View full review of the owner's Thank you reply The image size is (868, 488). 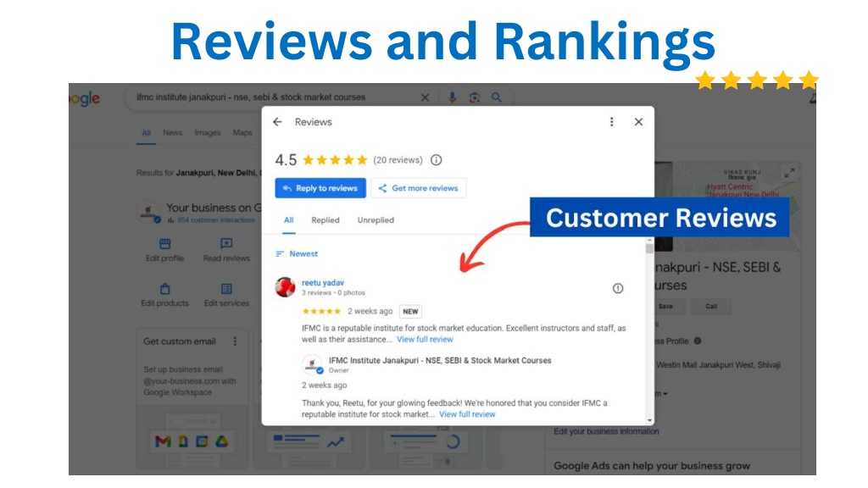click(x=467, y=413)
